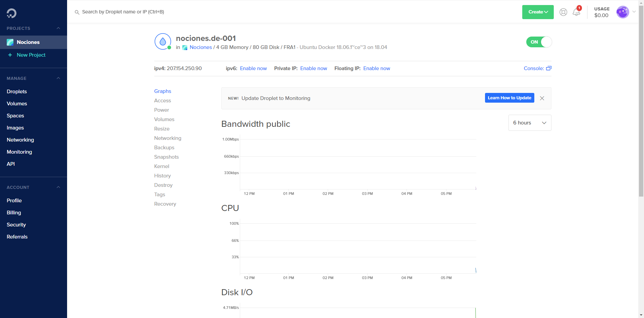Open the droplet Networking tab

click(x=168, y=138)
